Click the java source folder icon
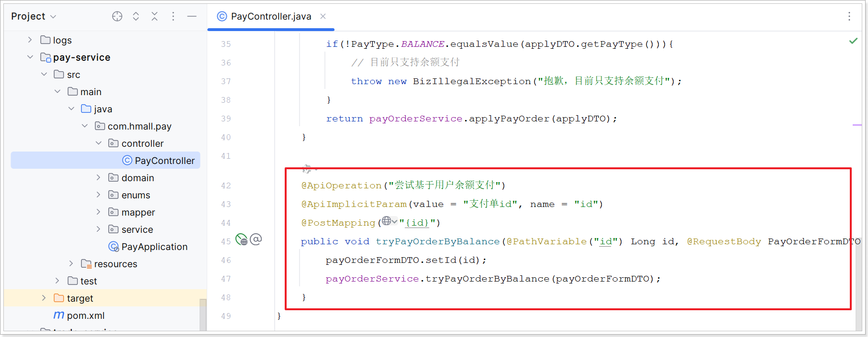Screen dimensions: 868x337 point(86,109)
